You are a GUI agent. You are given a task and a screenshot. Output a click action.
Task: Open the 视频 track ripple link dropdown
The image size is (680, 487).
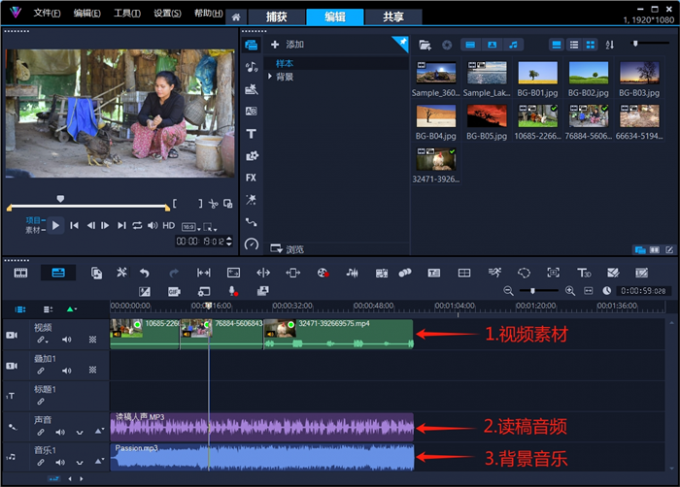[x=42, y=340]
